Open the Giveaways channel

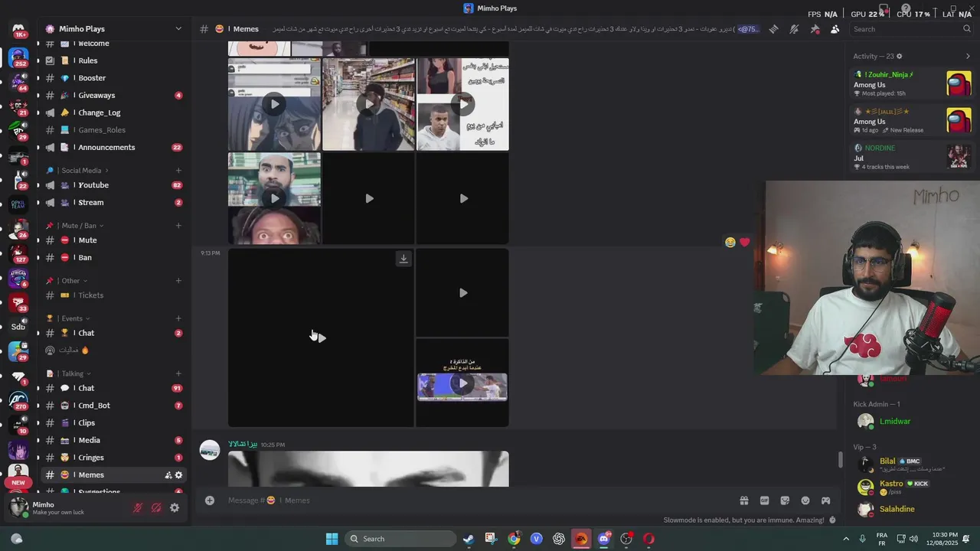tap(113, 96)
